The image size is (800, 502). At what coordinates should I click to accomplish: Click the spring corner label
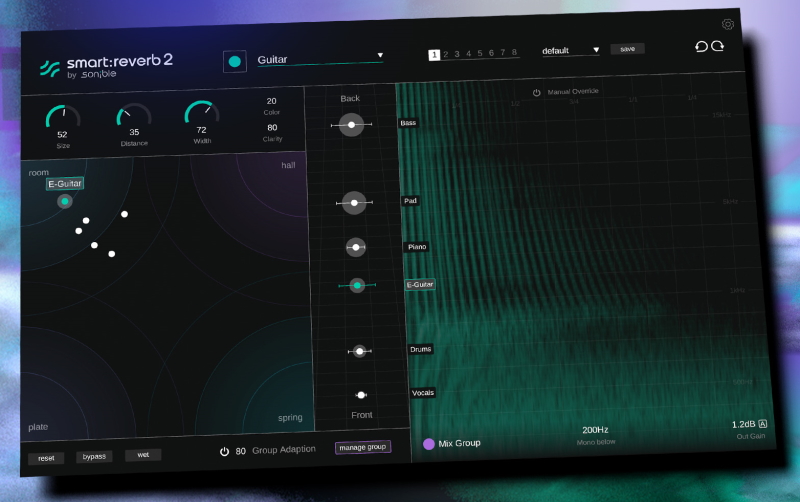[290, 417]
